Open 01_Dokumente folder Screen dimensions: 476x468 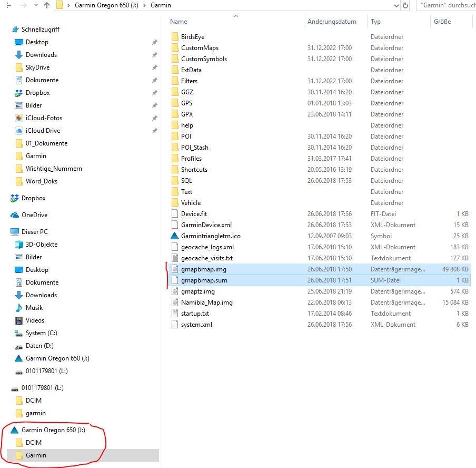pyautogui.click(x=46, y=143)
